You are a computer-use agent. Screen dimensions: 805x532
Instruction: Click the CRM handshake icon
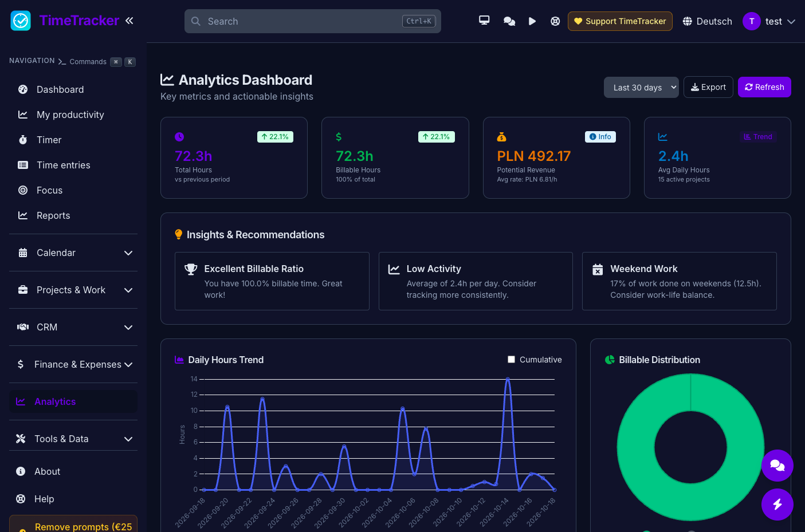point(23,327)
